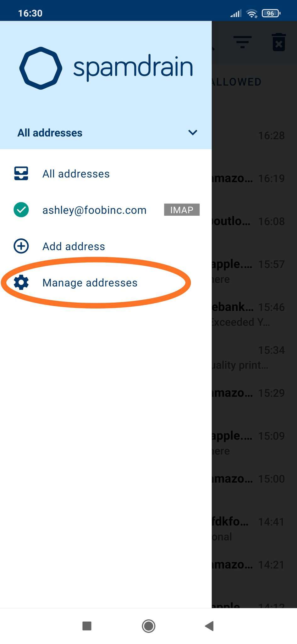
Task: Tap the spamdrain octagon logo
Action: pos(41,68)
